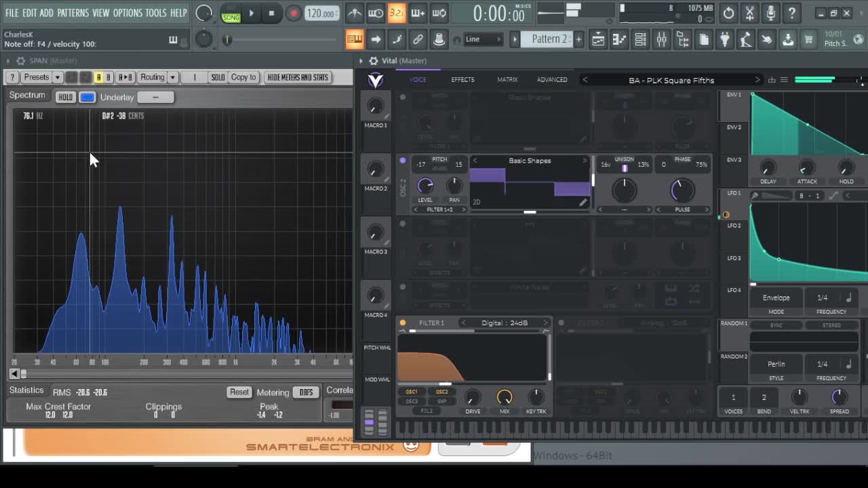Open the Presets dropdown arrow in SPAN

coord(58,77)
